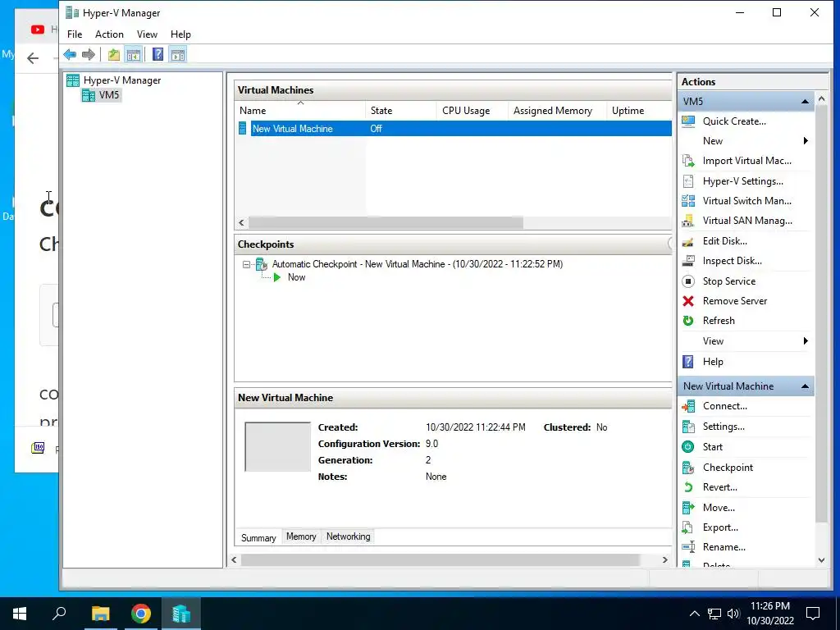Collapse the New Virtual Machine actions section
840x630 pixels.
point(805,386)
